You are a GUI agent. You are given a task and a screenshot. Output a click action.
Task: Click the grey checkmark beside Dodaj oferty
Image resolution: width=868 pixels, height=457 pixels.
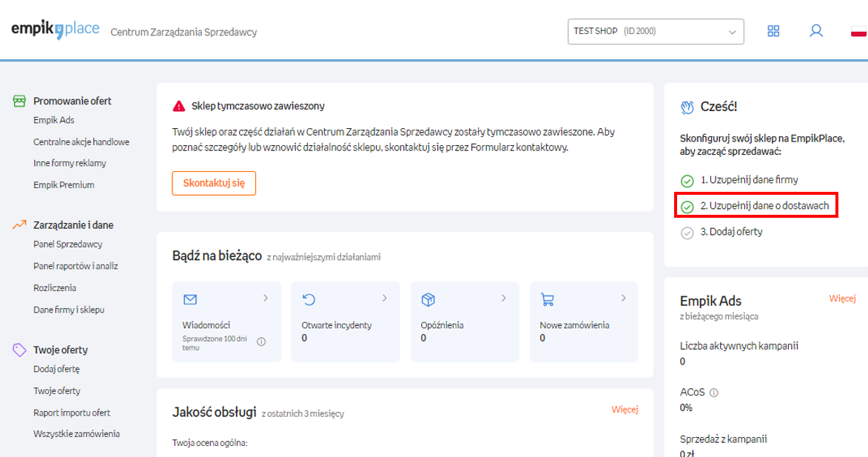tap(687, 232)
